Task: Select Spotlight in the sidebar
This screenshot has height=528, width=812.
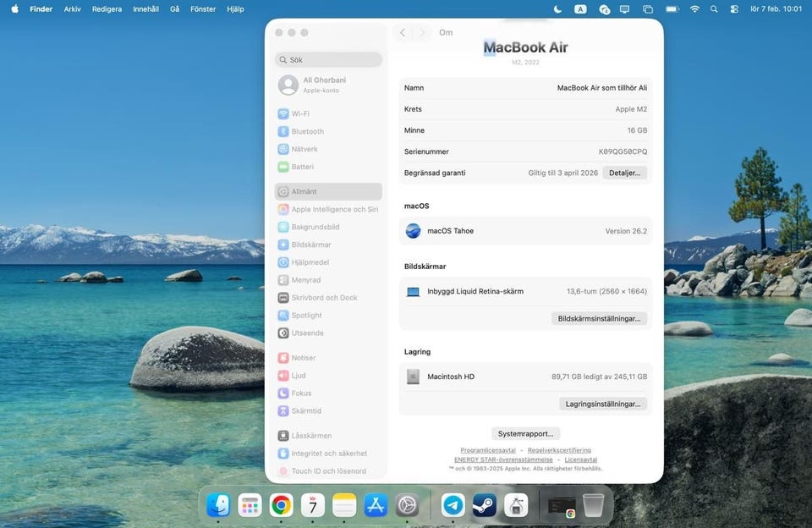Action: pyautogui.click(x=306, y=316)
